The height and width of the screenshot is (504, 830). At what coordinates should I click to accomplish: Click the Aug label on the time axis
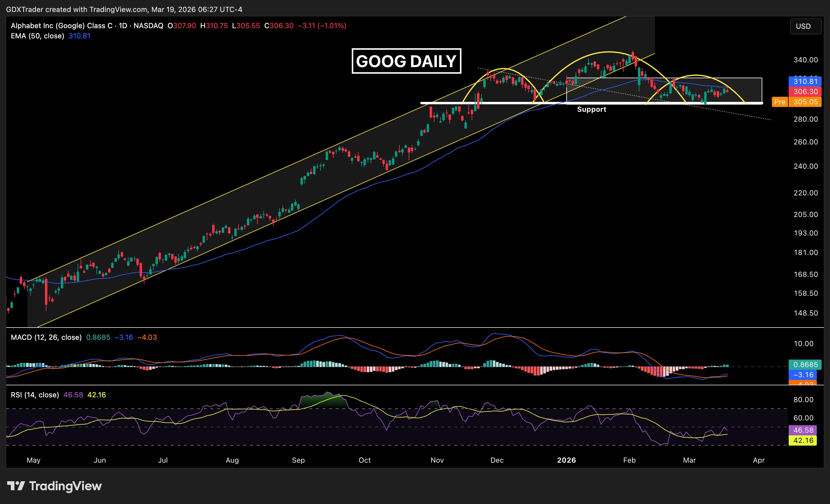[232, 460]
